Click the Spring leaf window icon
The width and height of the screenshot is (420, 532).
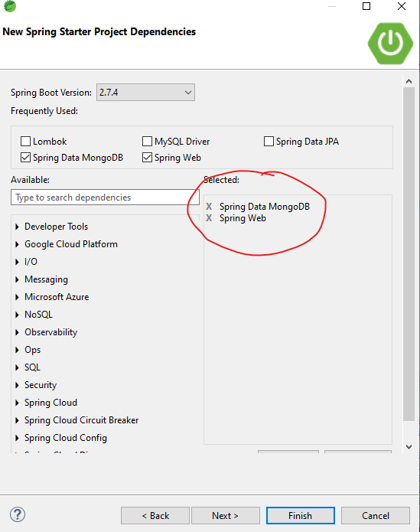(x=10, y=6)
